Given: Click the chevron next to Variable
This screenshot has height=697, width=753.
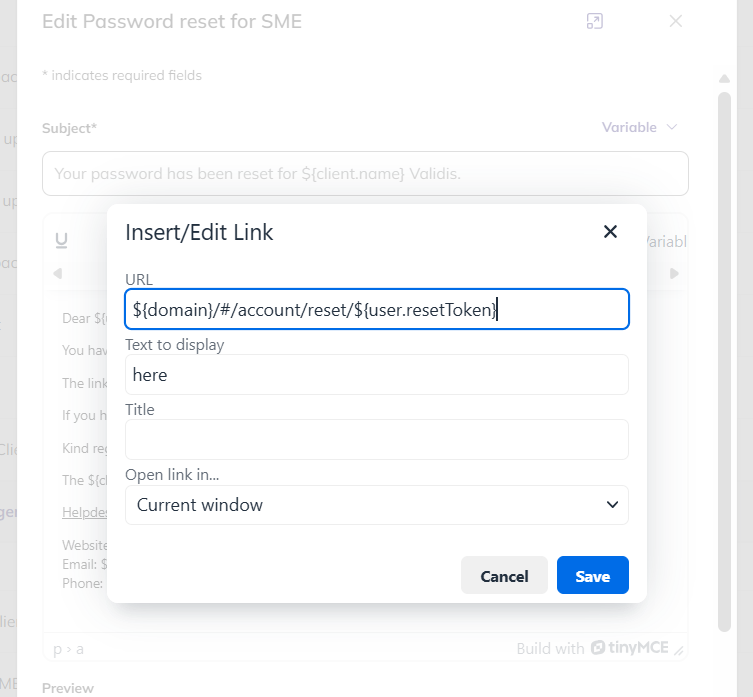Looking at the screenshot, I should pyautogui.click(x=672, y=127).
